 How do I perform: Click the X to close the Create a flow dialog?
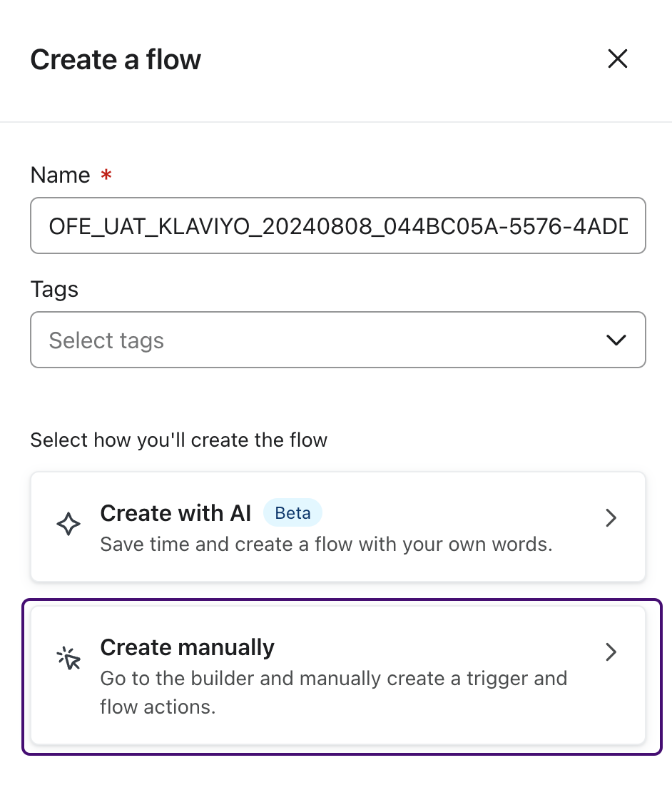click(x=617, y=59)
